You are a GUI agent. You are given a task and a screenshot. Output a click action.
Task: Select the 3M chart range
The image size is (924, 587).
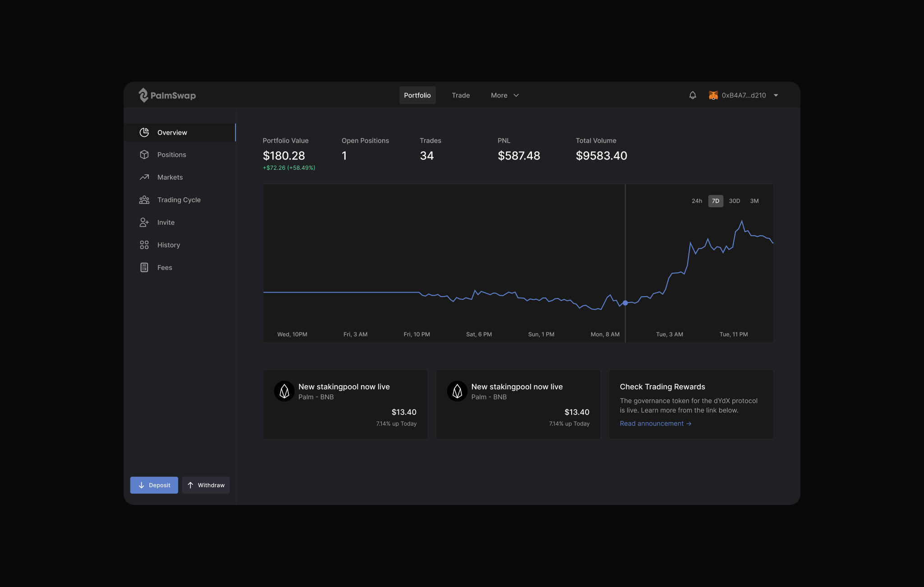click(754, 201)
